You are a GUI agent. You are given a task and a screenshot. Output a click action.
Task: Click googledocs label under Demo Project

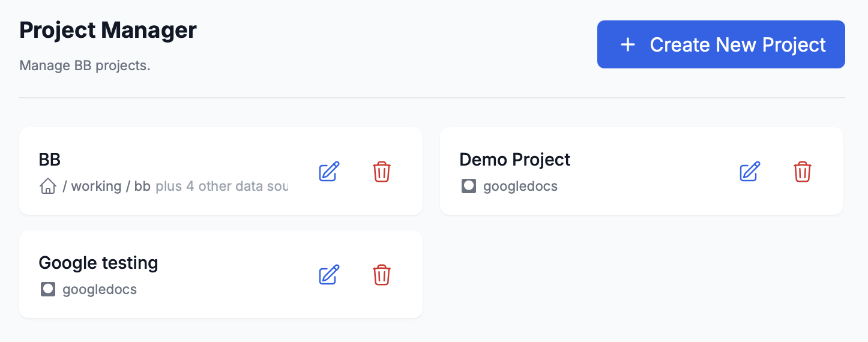coord(520,187)
